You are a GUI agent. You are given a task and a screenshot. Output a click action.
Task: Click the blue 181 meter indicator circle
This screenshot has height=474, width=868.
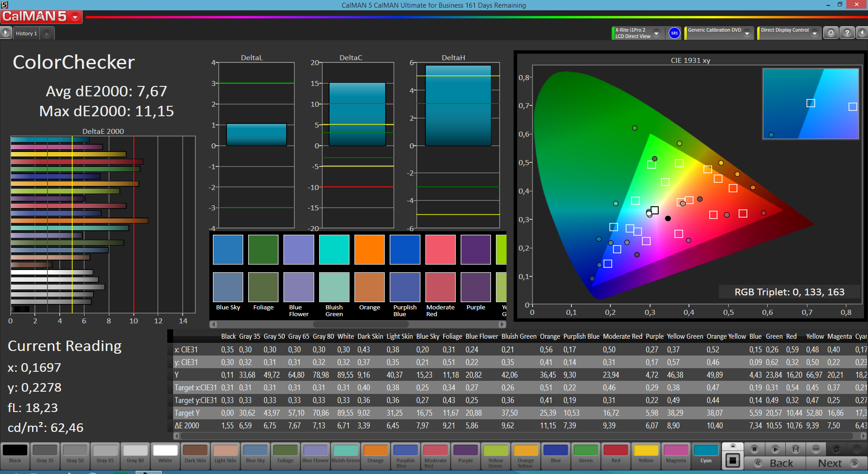pos(674,33)
